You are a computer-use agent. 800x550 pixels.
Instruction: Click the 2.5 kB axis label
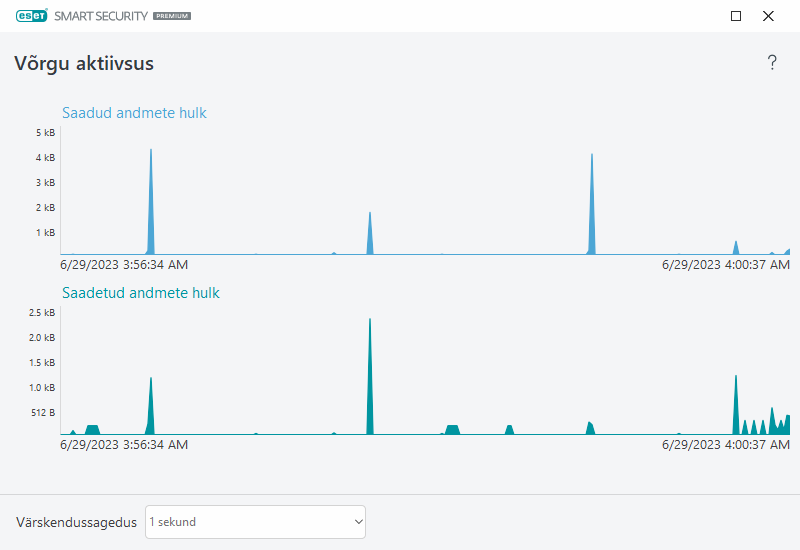tap(42, 313)
